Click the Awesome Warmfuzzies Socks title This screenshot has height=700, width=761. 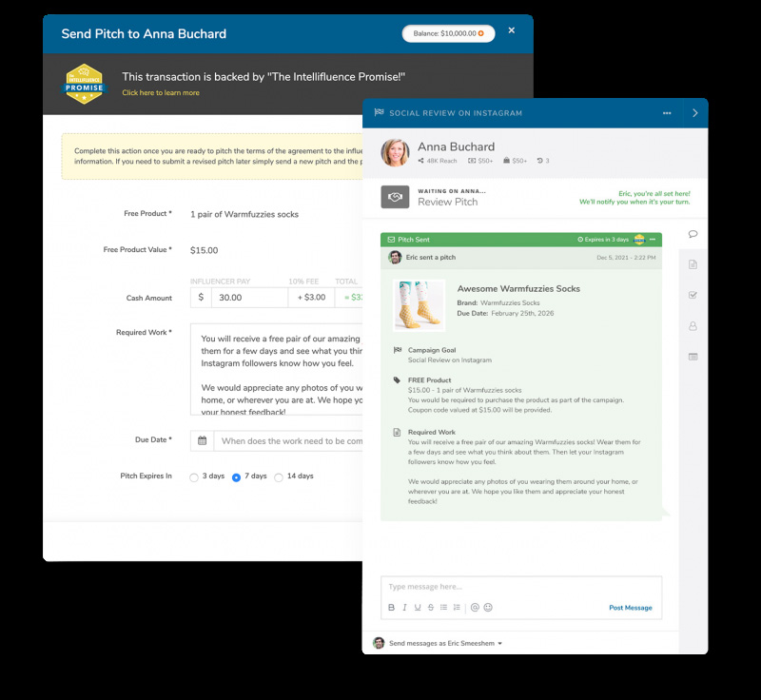(518, 288)
